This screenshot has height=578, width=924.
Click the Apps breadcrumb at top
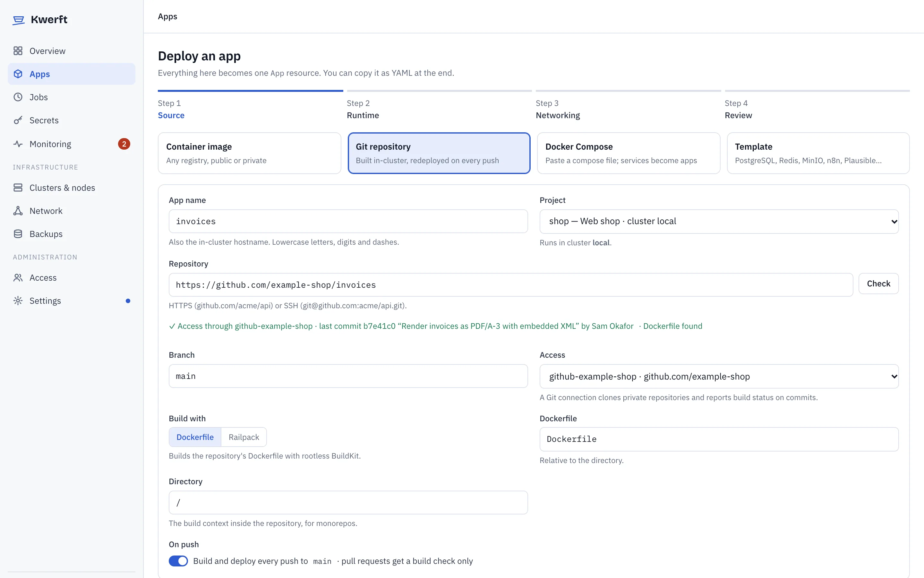click(x=167, y=16)
